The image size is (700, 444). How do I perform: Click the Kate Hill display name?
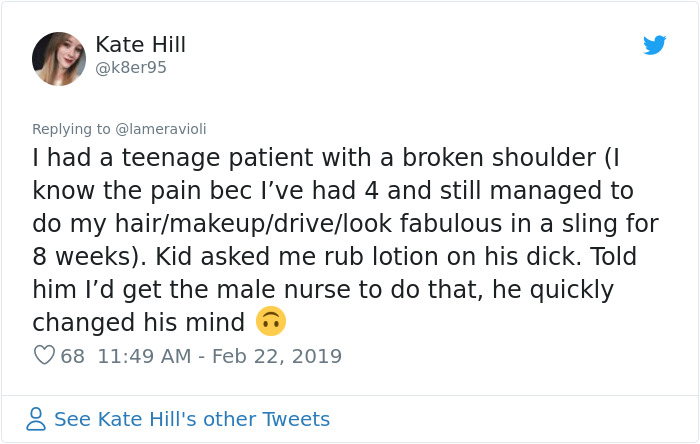140,45
